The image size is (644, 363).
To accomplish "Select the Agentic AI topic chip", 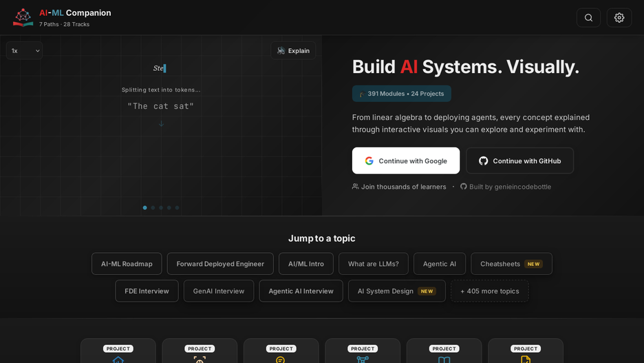I will pos(440,264).
